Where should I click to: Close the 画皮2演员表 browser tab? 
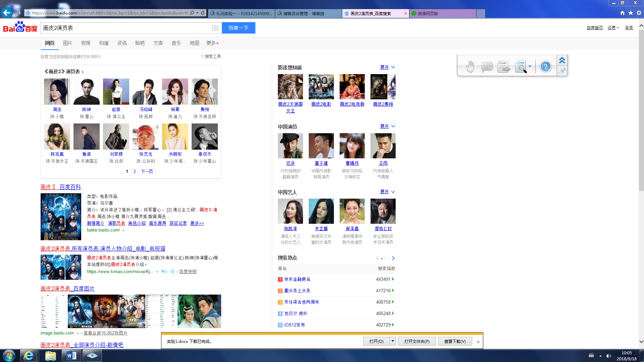coord(405,13)
